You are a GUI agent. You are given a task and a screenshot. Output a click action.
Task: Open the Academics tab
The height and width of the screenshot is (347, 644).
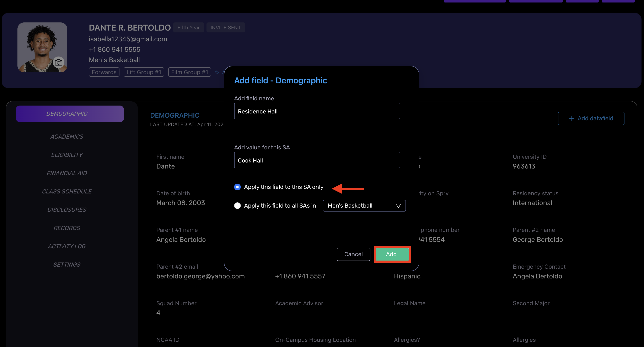click(x=67, y=137)
